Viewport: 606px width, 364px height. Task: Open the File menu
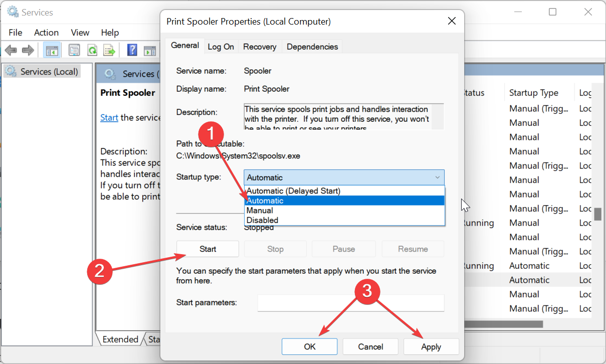(x=16, y=32)
